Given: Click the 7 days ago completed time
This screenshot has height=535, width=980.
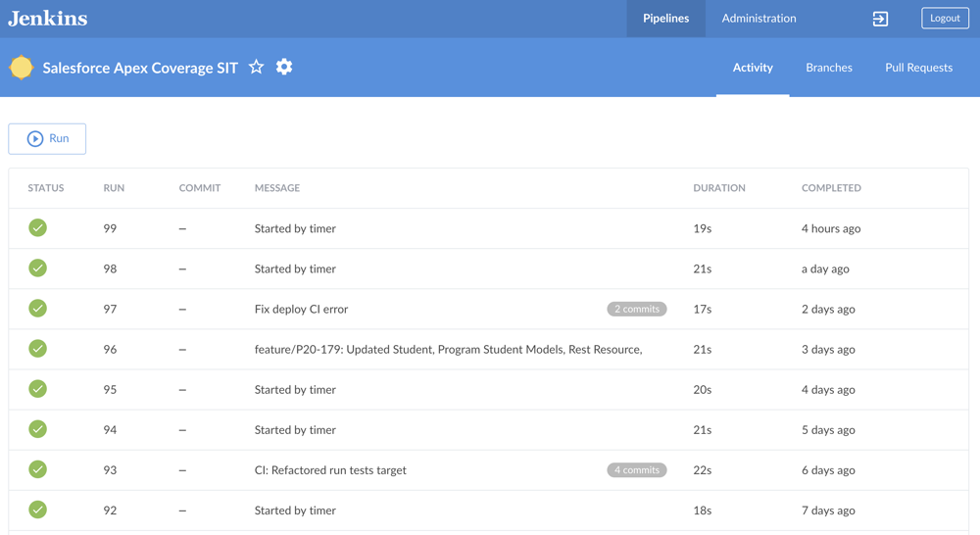Looking at the screenshot, I should 828,511.
